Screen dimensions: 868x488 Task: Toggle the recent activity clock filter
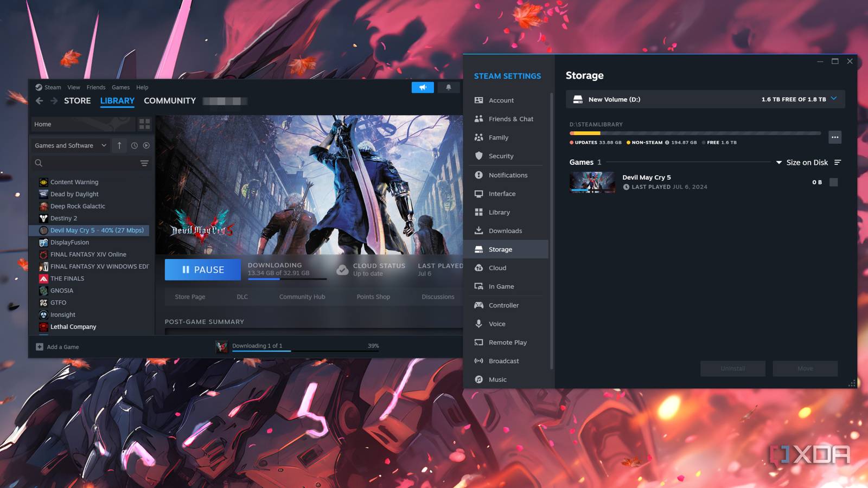click(134, 145)
